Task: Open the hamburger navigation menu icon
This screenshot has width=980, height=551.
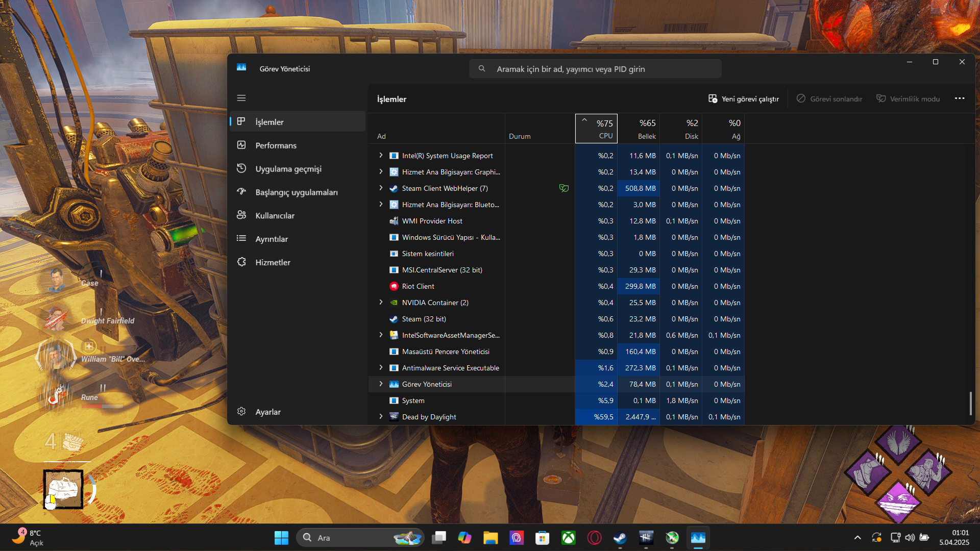Action: [241, 98]
